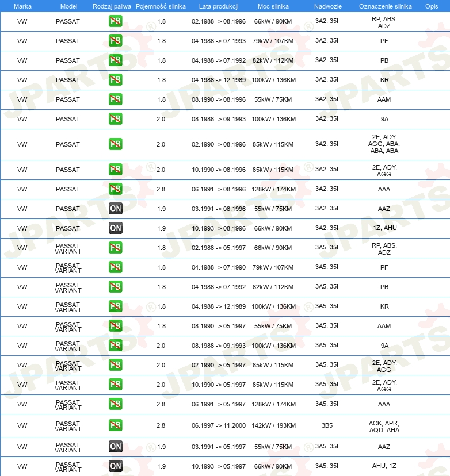The width and height of the screenshot is (450, 476).
Task: Select the '79kW / 107KM' cell in the 07.1990 row
Action: pos(273,267)
